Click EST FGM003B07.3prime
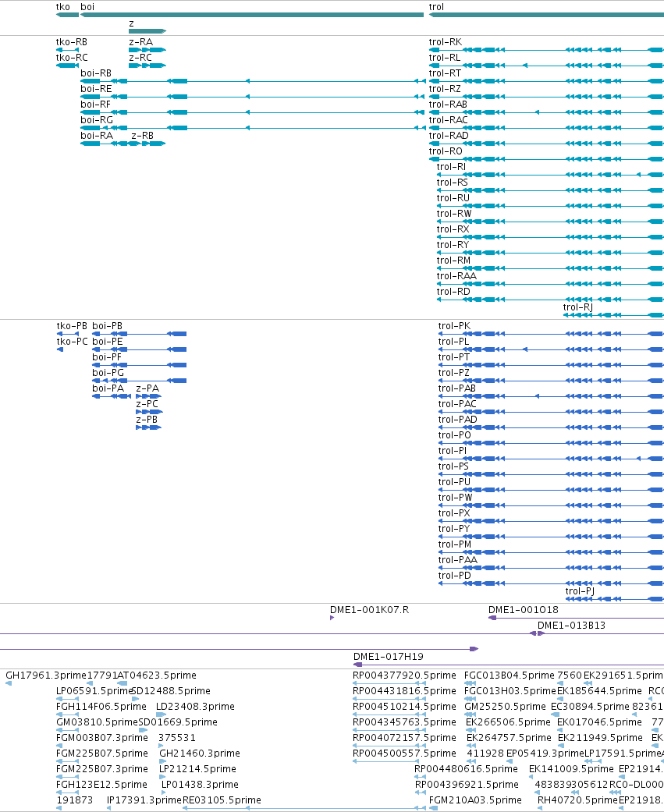The image size is (664, 812). tap(102, 738)
